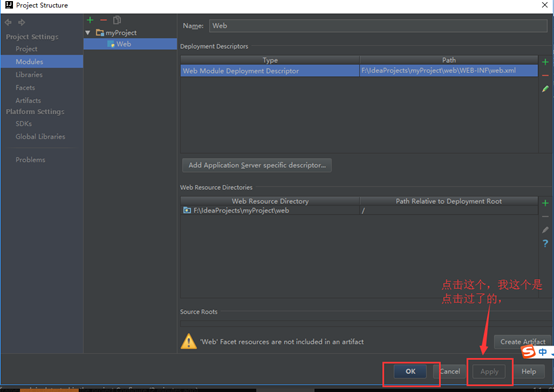The image size is (554, 392).
Task: Open the Facets settings section
Action: [25, 87]
